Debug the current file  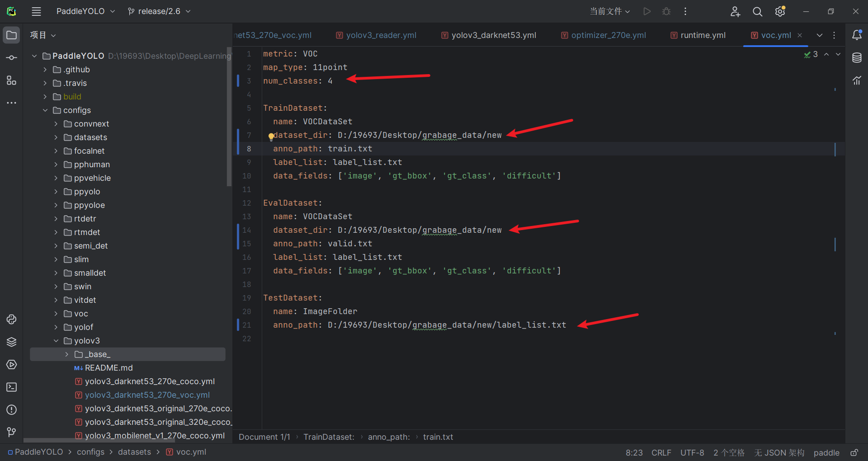pos(666,11)
